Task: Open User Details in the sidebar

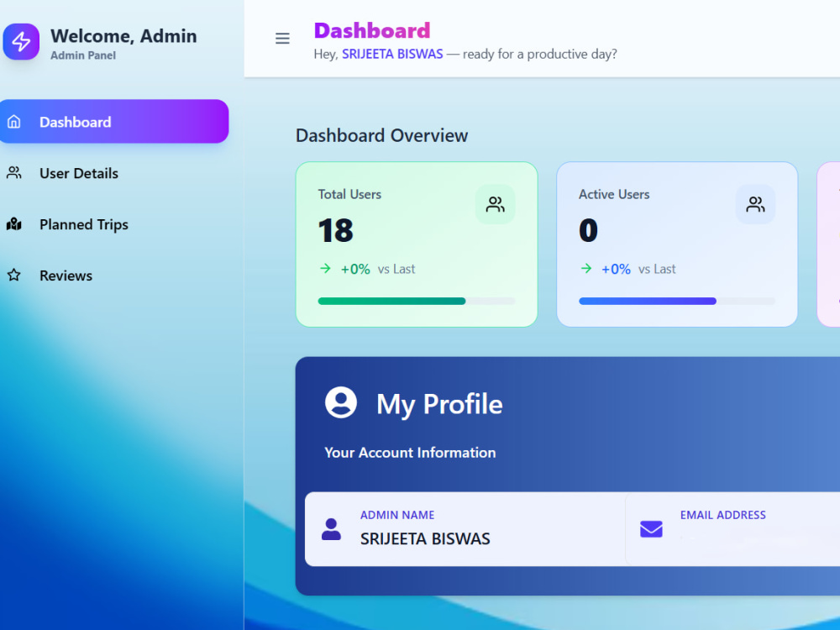Action: [x=114, y=173]
